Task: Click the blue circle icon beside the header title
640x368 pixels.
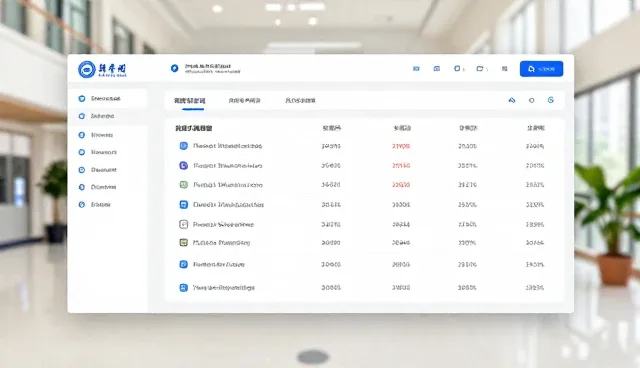Action: tap(175, 68)
